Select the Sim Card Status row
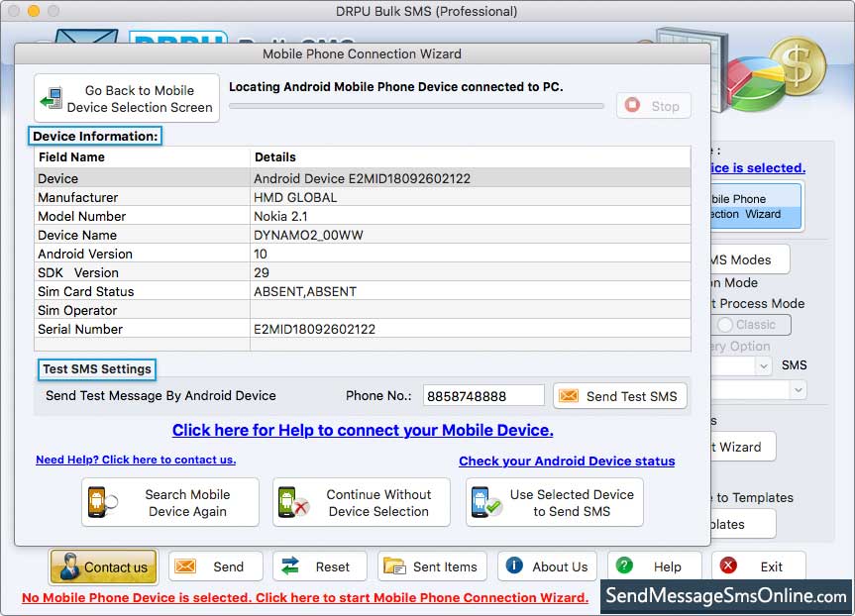Screen dimensions: 855x616 (x=362, y=291)
